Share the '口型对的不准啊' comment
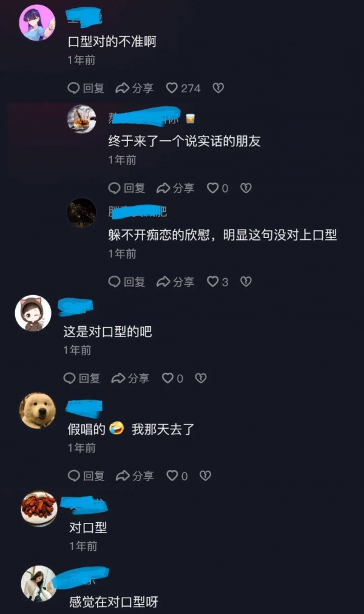This screenshot has height=614, width=364. (x=135, y=87)
